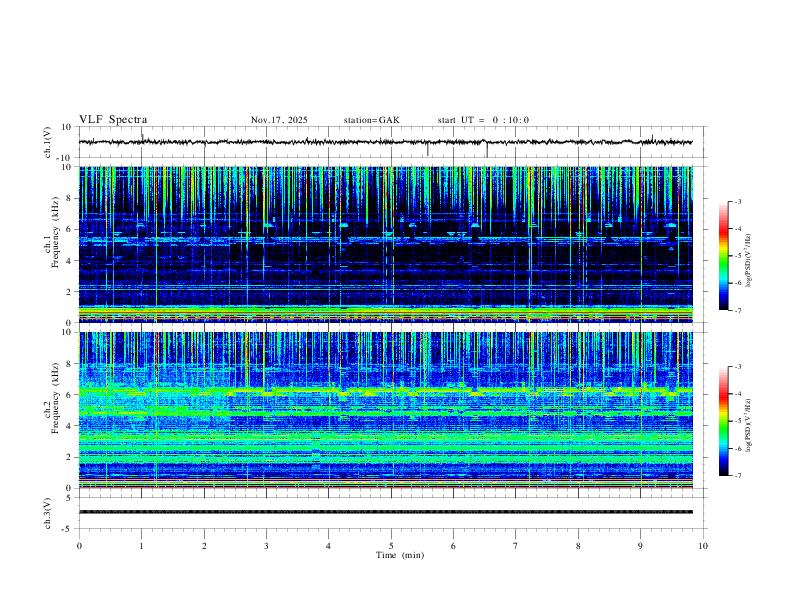Click the "-7" tick on ch.2 colorbar
The image size is (792, 612).
point(737,476)
